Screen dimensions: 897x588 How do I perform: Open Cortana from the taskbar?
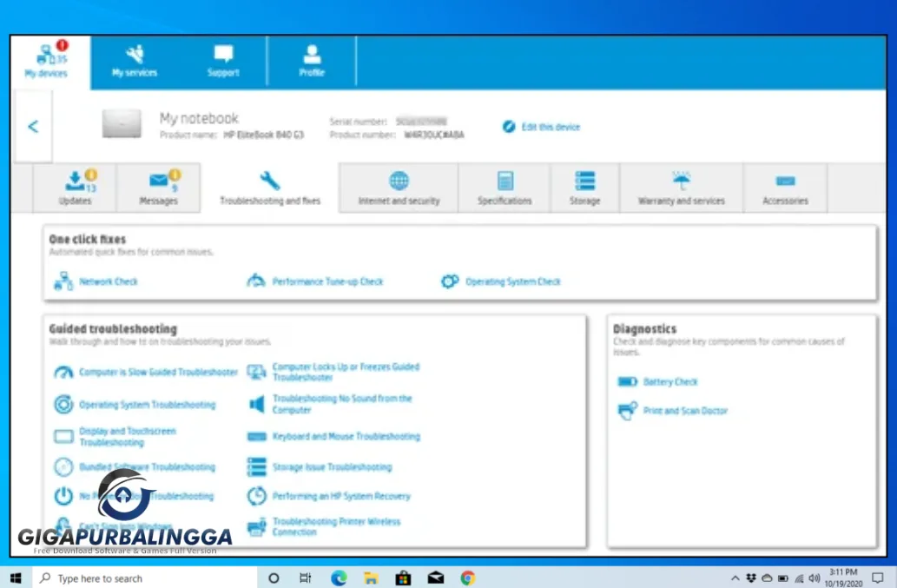pos(274,578)
